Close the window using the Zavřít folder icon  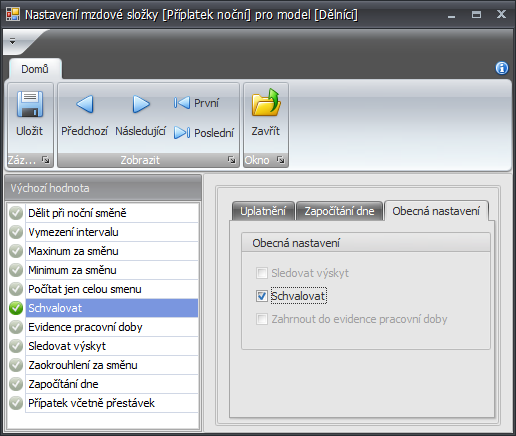click(x=266, y=103)
